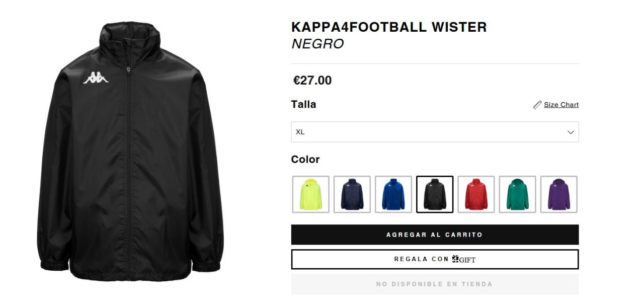Click the large black jacket product image
The image size is (644, 306).
(130, 150)
